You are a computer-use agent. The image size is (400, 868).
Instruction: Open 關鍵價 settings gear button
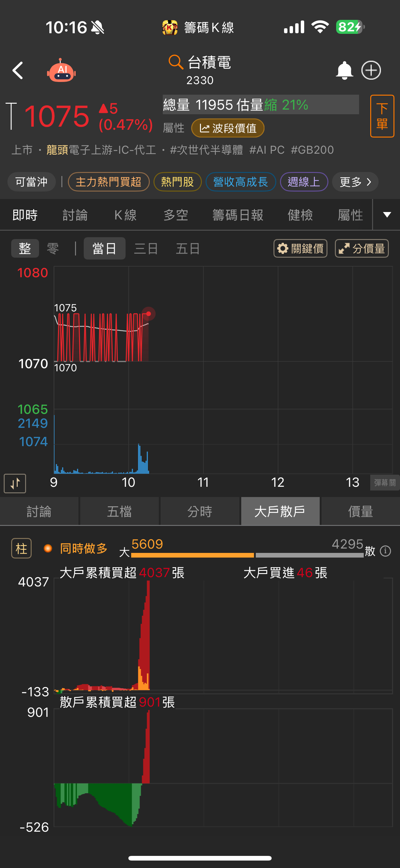(x=300, y=249)
